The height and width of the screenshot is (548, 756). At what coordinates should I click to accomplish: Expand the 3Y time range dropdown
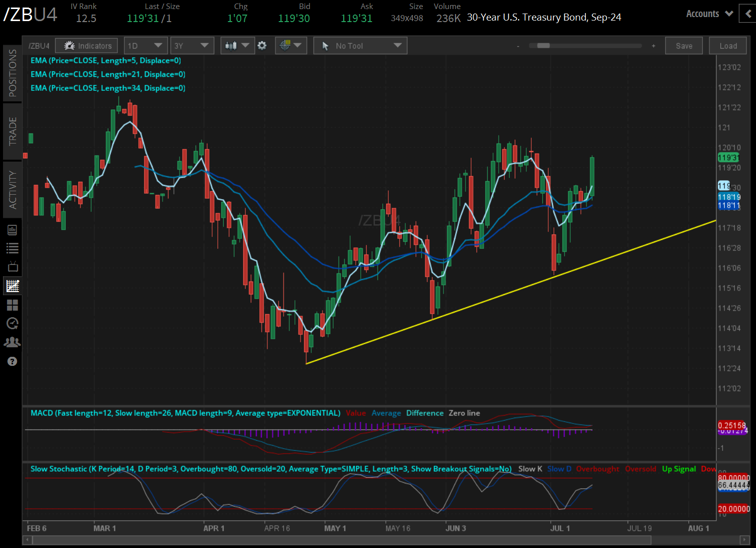point(192,46)
